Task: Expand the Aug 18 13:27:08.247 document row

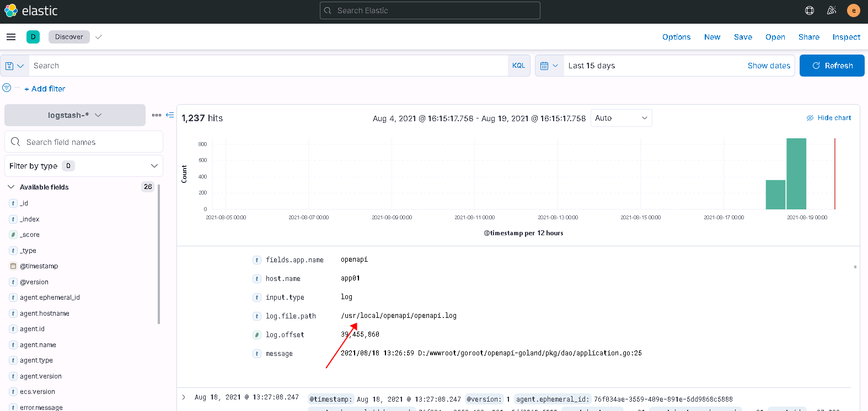Action: pos(184,397)
